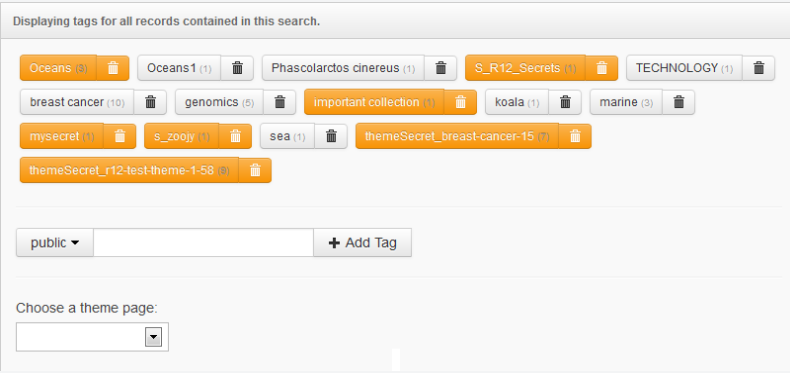This screenshot has width=790, height=373.
Task: Delete the breast cancer tag
Action: [x=151, y=102]
